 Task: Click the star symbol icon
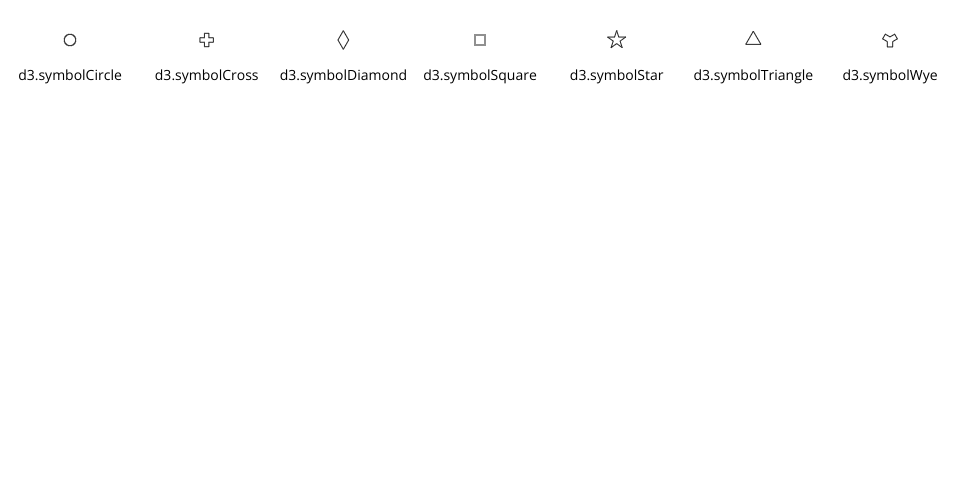click(617, 40)
